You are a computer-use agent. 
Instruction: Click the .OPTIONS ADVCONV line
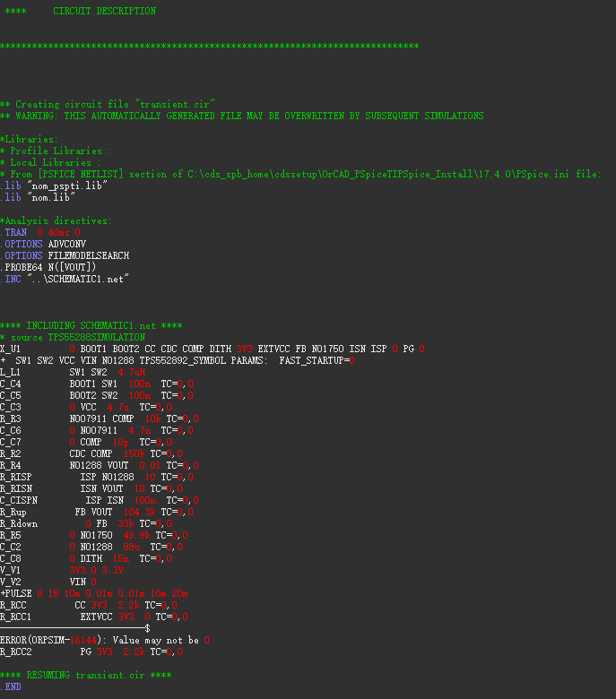(43, 244)
